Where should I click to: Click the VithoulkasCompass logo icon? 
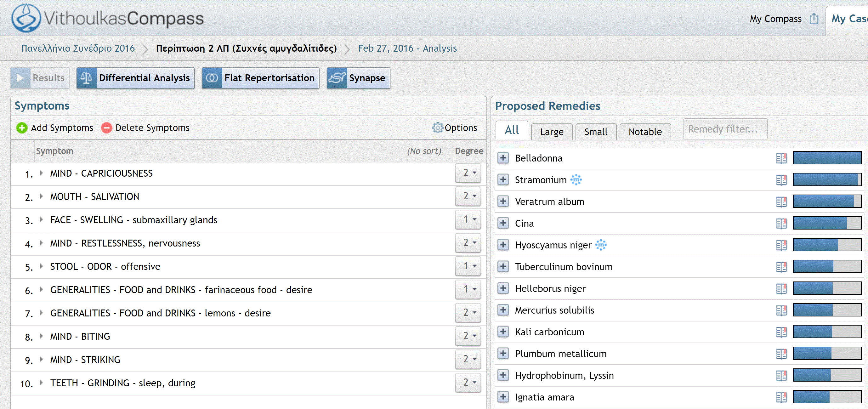click(26, 18)
